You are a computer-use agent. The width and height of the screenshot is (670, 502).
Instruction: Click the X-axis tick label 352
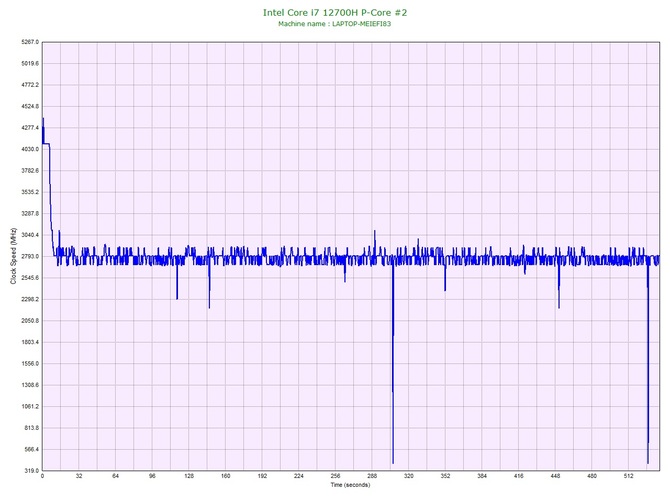click(445, 476)
